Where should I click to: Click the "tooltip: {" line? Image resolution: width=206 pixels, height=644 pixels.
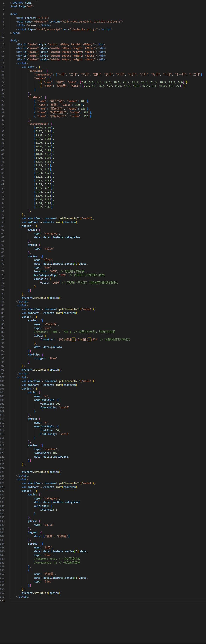(36, 355)
